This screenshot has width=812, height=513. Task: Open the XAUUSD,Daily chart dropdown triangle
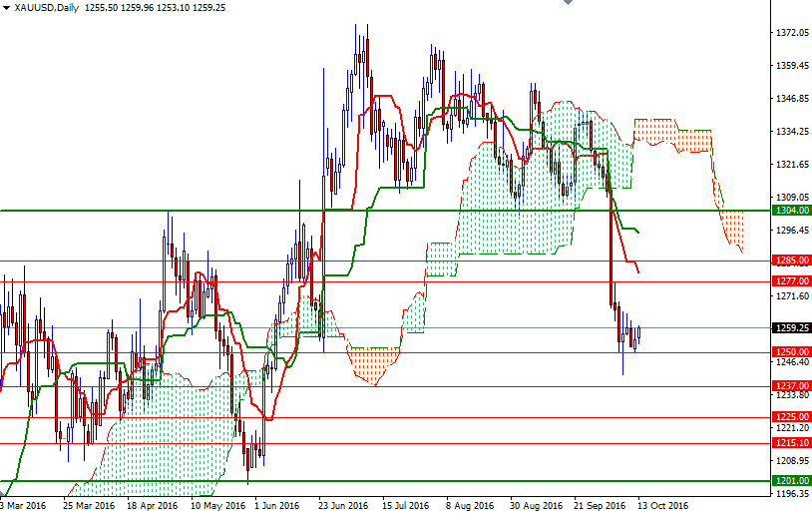coord(6,8)
